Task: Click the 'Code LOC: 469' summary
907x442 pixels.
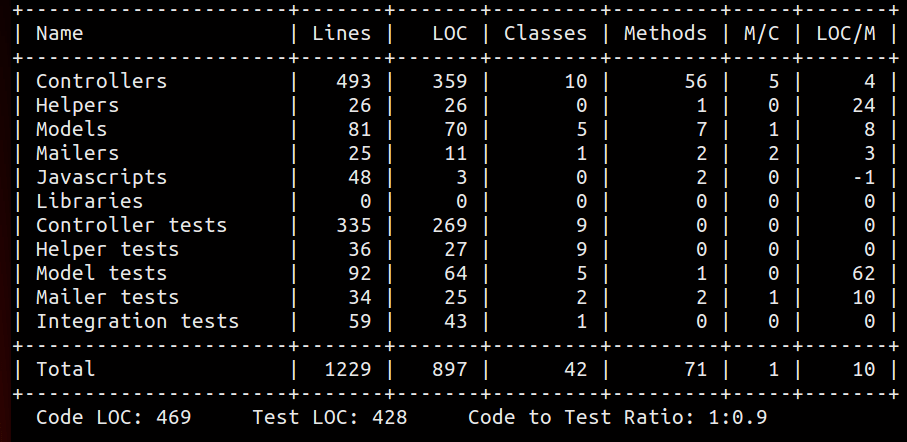Action: click(x=113, y=417)
